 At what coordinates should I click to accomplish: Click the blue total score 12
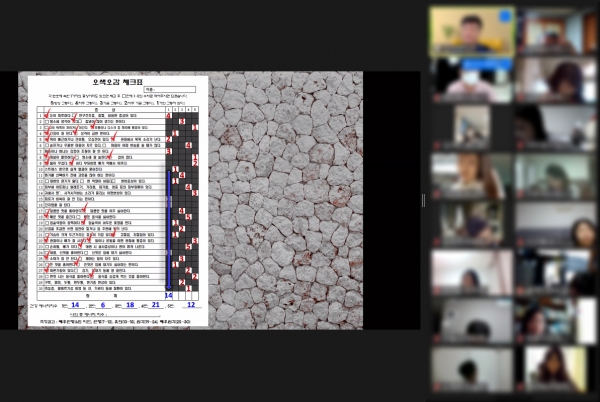pyautogui.click(x=190, y=304)
